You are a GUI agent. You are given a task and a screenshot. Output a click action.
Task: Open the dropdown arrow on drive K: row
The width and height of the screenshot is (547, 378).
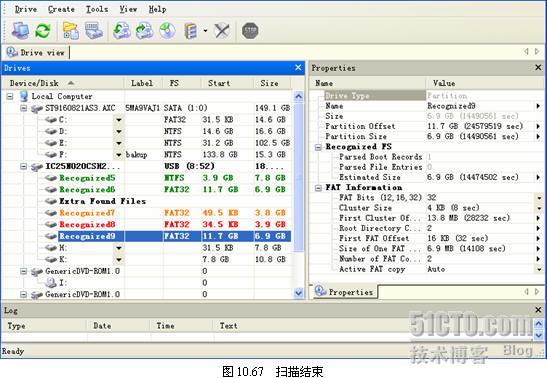[119, 259]
